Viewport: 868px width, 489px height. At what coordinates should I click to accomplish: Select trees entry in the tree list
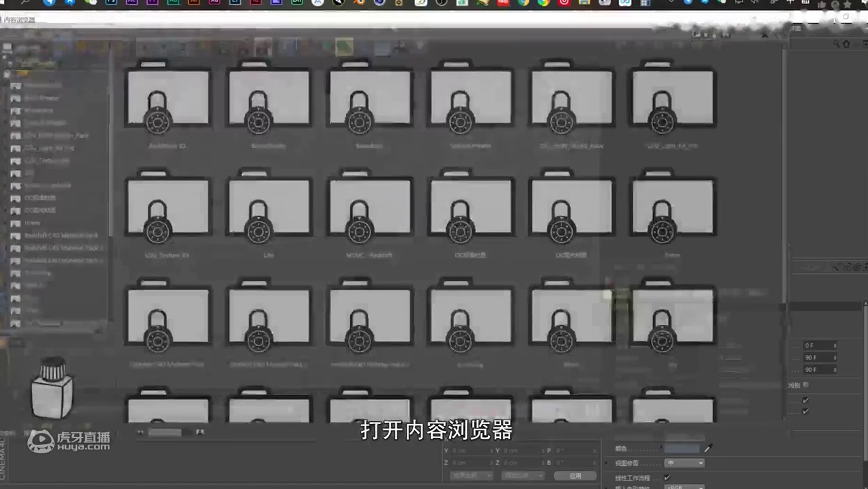(x=32, y=223)
